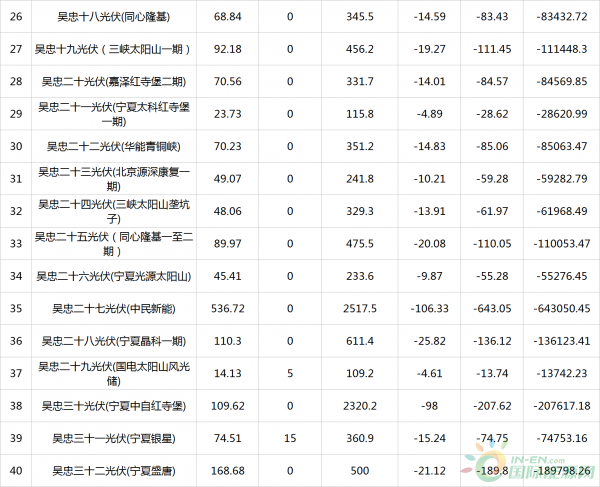The height and width of the screenshot is (487, 600).
Task: Select the row number 40
Action: click(16, 471)
